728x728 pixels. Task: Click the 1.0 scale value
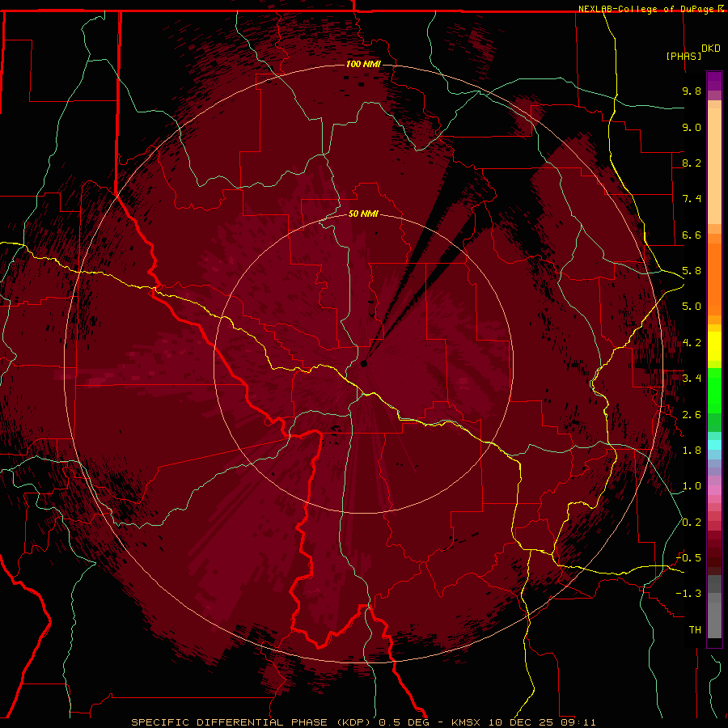point(692,486)
